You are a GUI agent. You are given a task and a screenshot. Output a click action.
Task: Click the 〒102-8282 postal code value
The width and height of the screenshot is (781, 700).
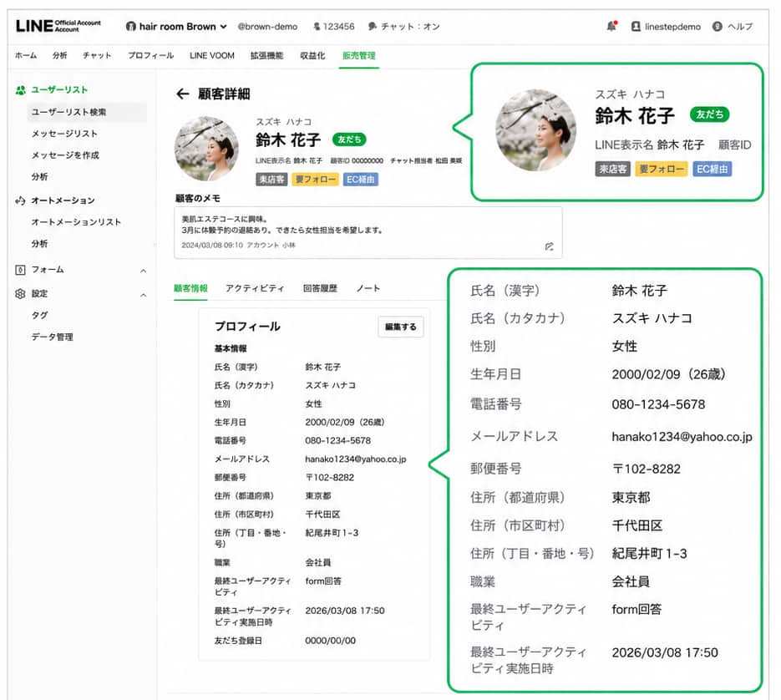(x=330, y=477)
